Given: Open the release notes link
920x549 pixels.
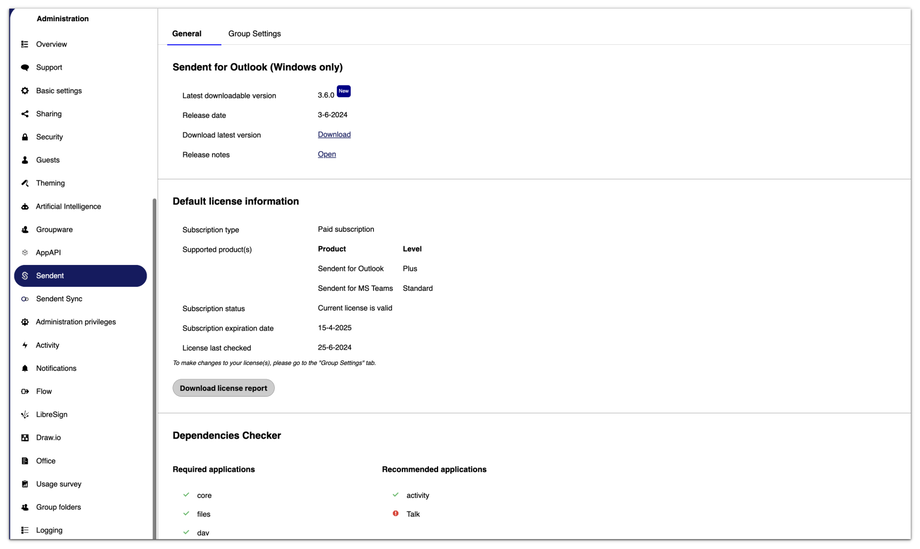Looking at the screenshot, I should [x=327, y=155].
